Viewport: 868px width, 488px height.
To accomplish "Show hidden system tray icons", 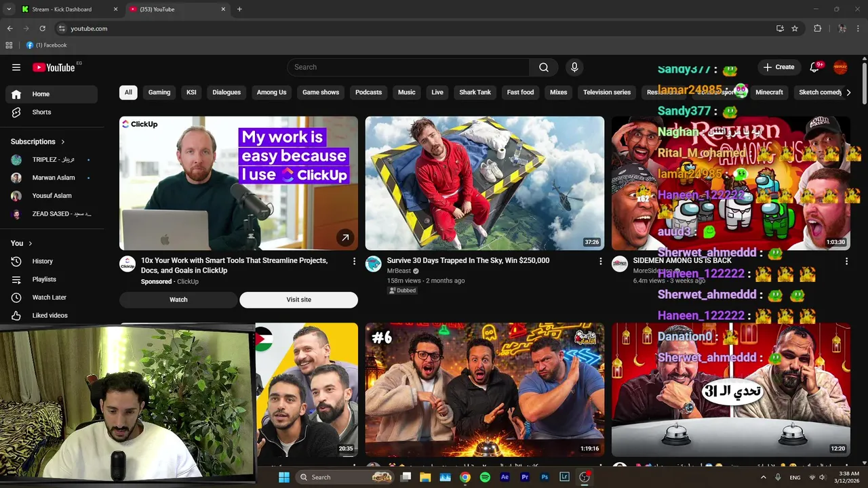I will 764,477.
